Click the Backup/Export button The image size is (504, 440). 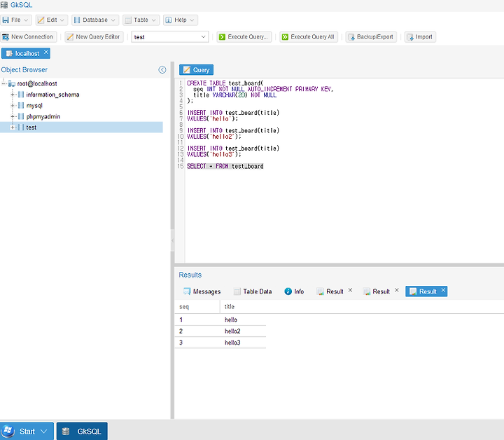371,36
